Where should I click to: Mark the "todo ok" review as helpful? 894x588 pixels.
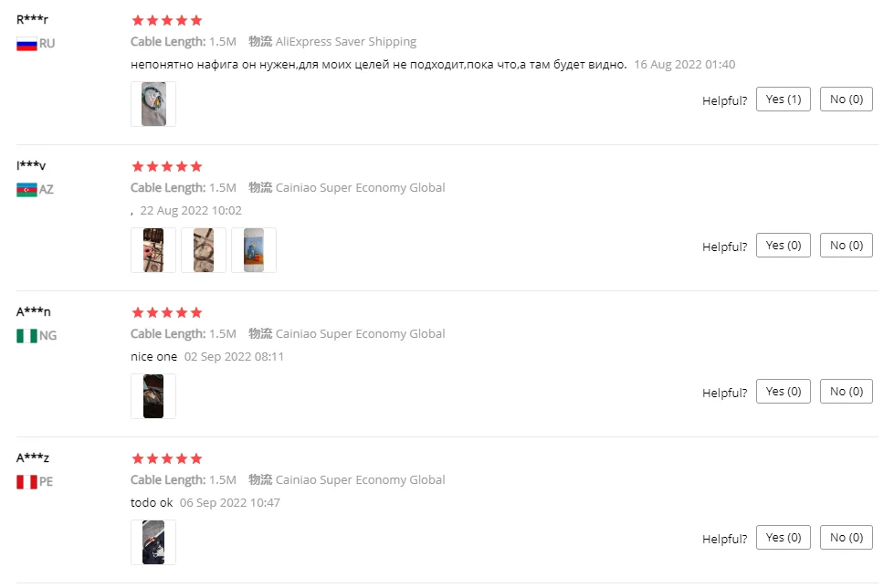783,538
